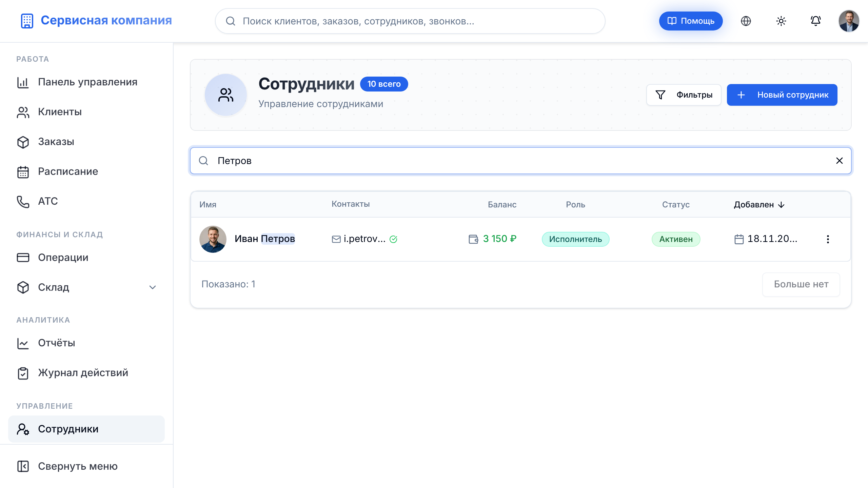Screen dimensions: 868x488
Task: Click the verified email check icon
Action: point(393,239)
